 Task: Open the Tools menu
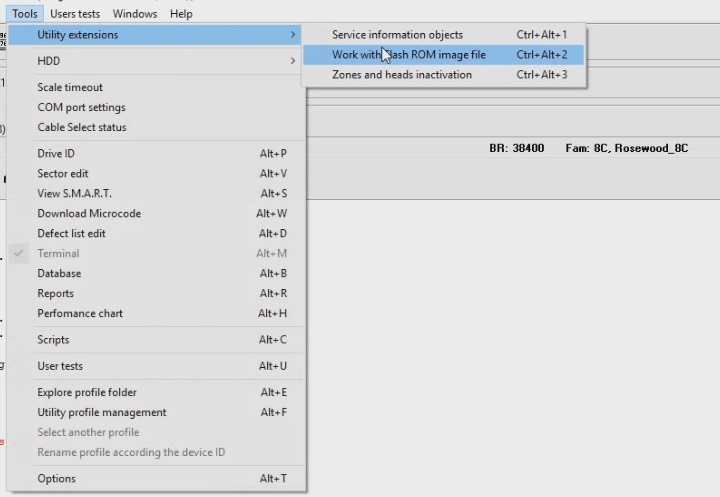point(25,14)
